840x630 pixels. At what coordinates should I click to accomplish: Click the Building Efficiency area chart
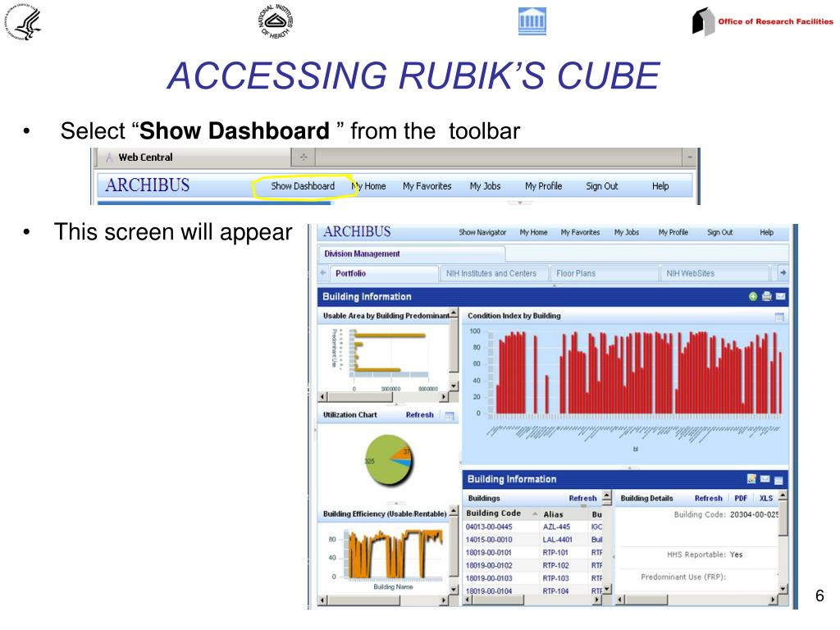point(395,554)
